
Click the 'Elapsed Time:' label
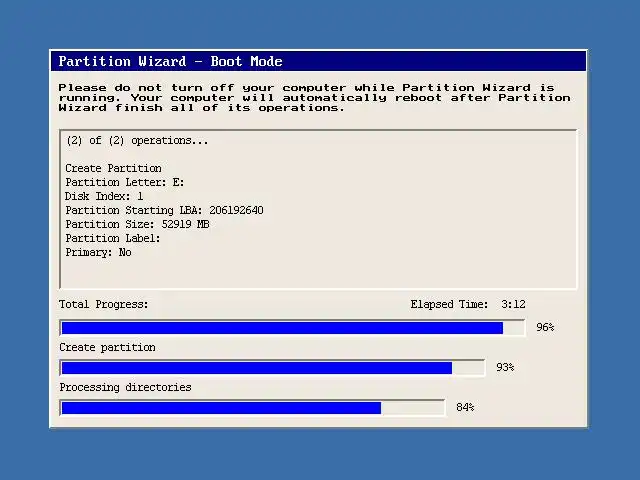pyautogui.click(x=449, y=304)
